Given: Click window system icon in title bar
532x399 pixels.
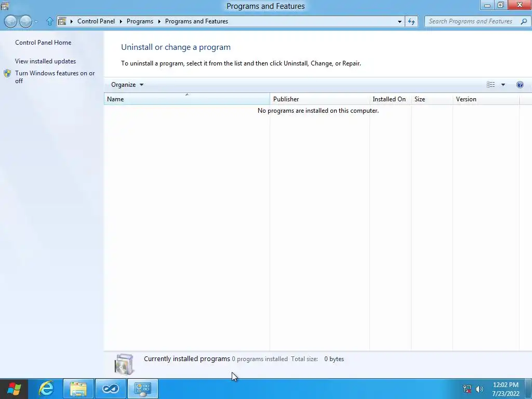Looking at the screenshot, I should point(4,6).
